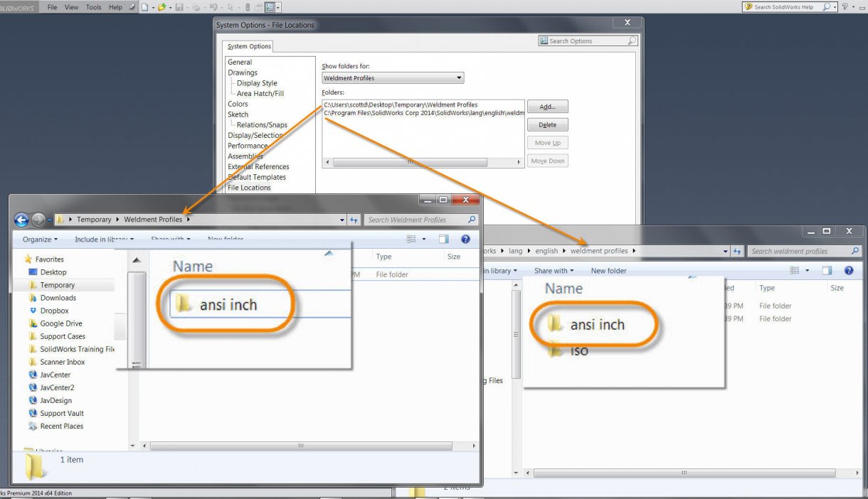Click the help icon in Temporary explorer toolbar
The image size is (868, 499).
pyautogui.click(x=465, y=240)
